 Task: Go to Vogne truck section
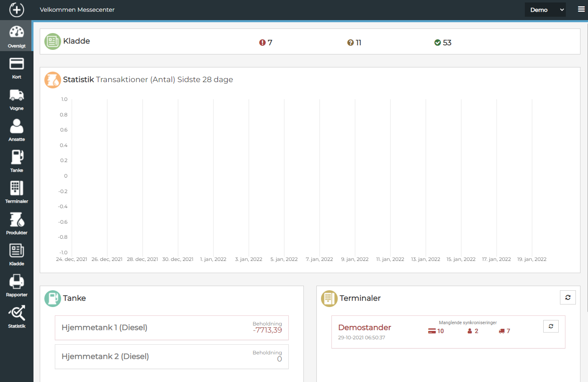tap(17, 99)
